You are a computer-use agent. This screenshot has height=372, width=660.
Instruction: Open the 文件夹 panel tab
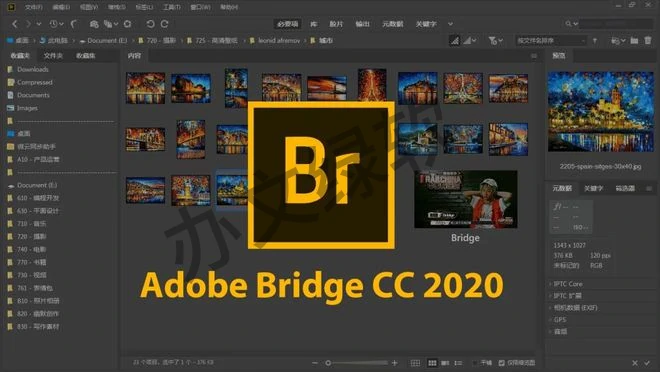pos(53,56)
